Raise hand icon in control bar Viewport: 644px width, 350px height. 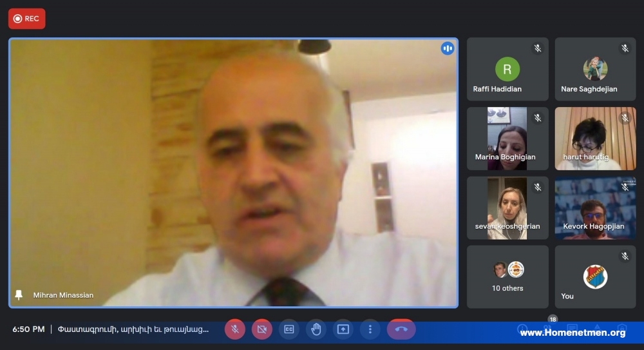[316, 329]
